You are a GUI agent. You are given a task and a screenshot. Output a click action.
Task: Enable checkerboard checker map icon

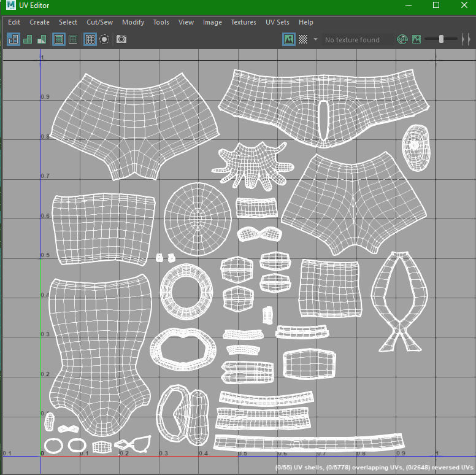click(303, 39)
